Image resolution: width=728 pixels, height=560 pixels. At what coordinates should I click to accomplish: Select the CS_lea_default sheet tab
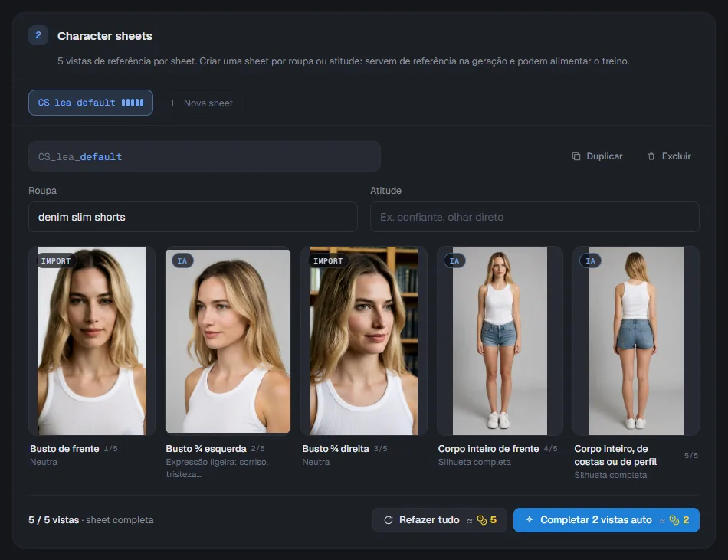[x=90, y=103]
